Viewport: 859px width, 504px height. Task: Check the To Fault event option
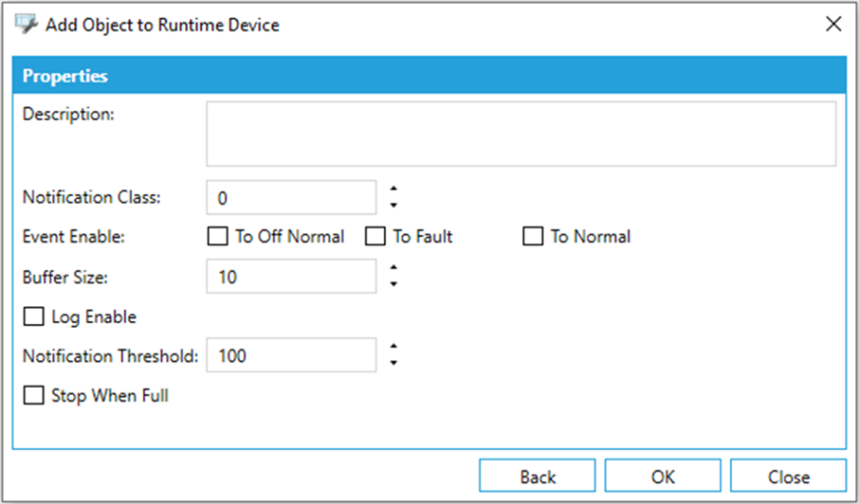tap(375, 236)
